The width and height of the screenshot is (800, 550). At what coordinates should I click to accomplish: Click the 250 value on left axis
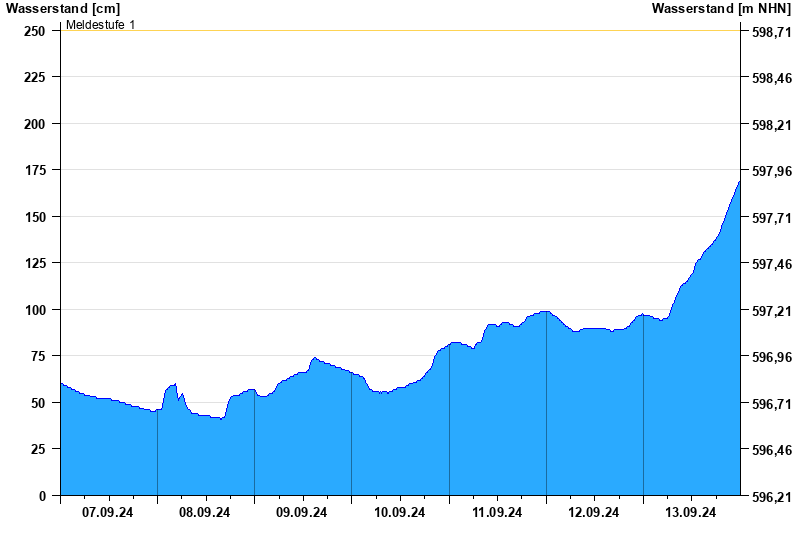pos(35,31)
